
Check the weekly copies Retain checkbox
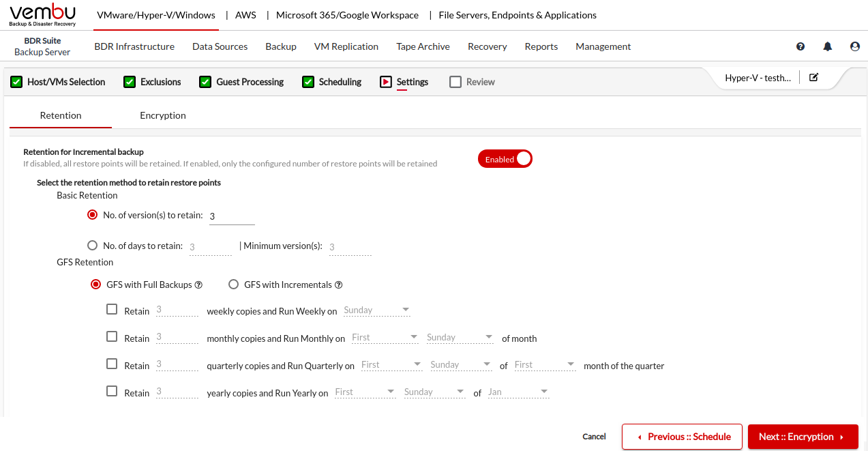(112, 310)
